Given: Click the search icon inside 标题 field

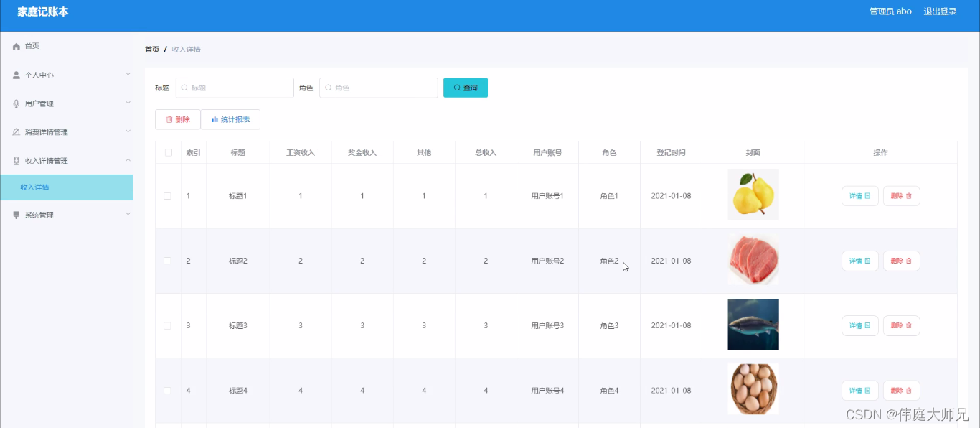Looking at the screenshot, I should pos(184,88).
